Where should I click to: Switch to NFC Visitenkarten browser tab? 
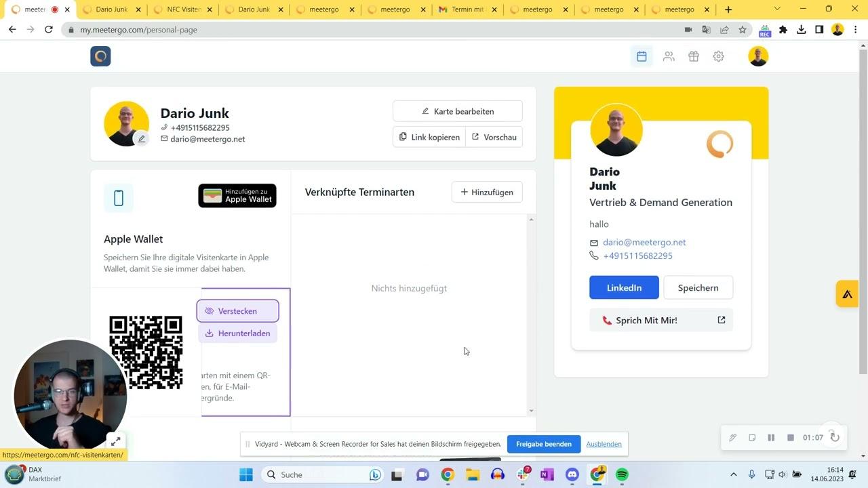click(x=182, y=9)
